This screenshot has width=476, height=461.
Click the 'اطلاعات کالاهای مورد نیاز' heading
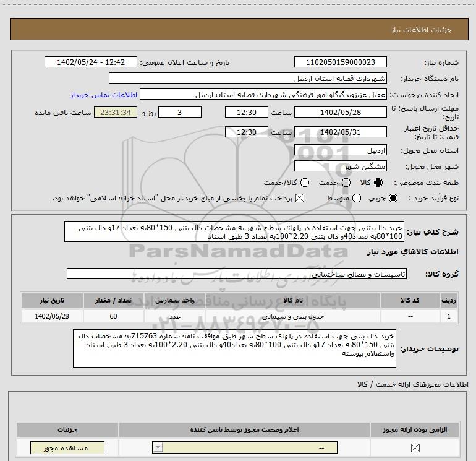click(412, 252)
